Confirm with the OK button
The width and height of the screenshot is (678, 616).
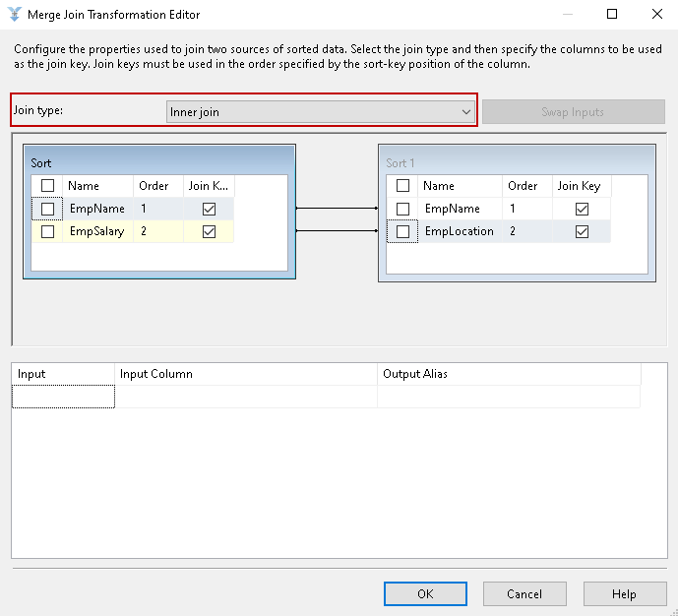[425, 594]
